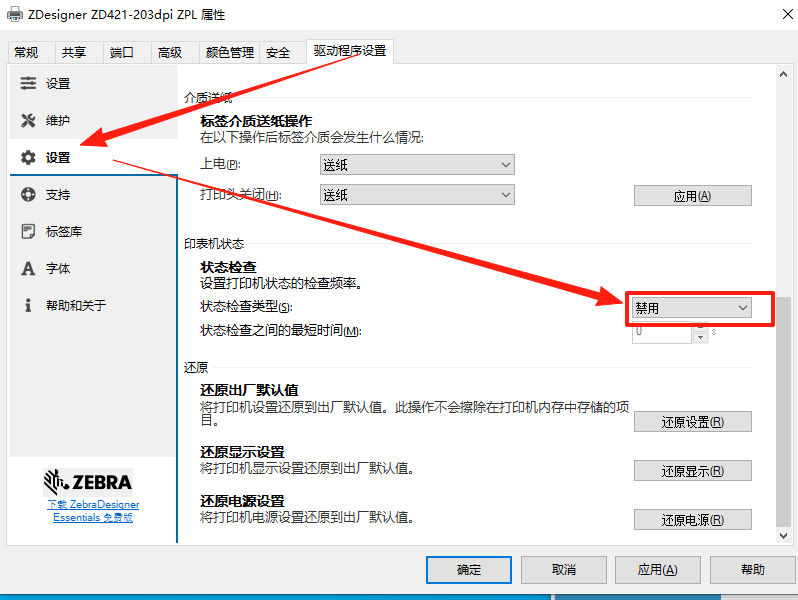Viewport: 798px width, 600px height.
Task: Open 帮助和关于 via the info icon
Action: pyautogui.click(x=28, y=306)
